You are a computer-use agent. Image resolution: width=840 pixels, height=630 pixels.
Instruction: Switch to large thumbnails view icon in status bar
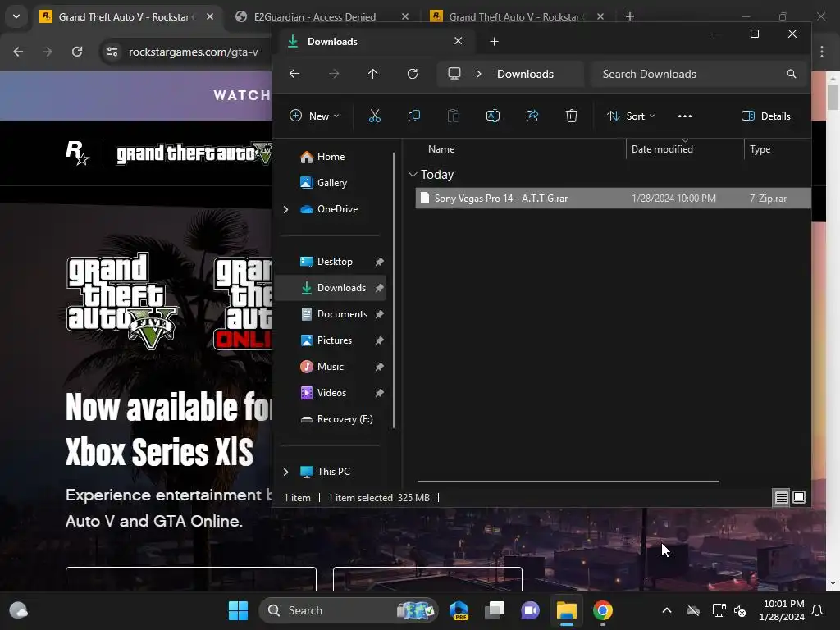coord(799,497)
